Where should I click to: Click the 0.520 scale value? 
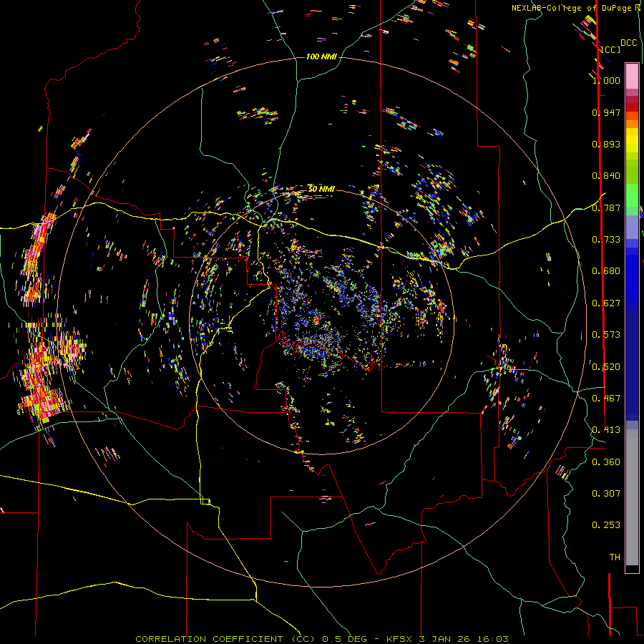(x=606, y=367)
